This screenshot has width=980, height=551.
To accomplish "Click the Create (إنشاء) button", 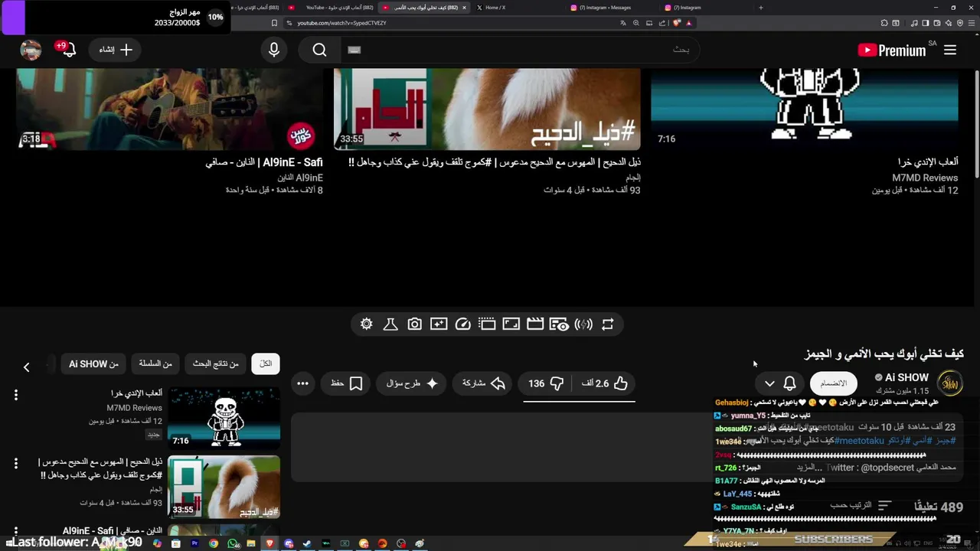I will pos(116,50).
